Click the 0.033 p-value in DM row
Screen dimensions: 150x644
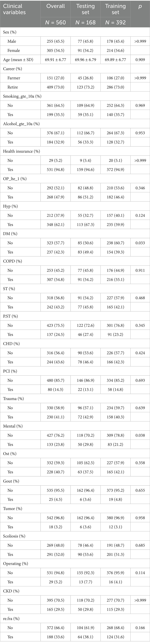pyautogui.click(x=140, y=243)
